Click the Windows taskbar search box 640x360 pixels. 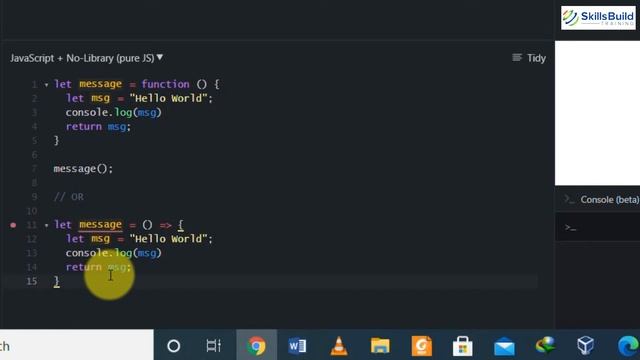[77, 345]
